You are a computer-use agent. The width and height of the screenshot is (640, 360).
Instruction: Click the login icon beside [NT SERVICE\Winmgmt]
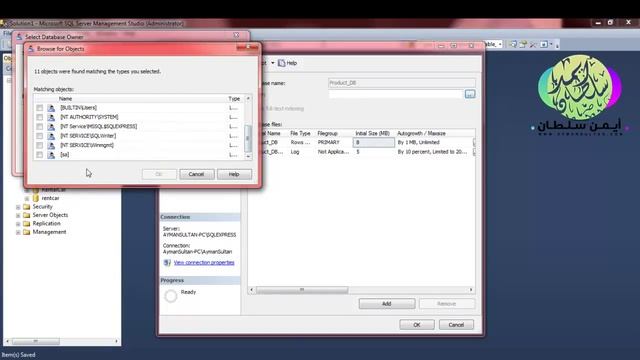pos(51,146)
